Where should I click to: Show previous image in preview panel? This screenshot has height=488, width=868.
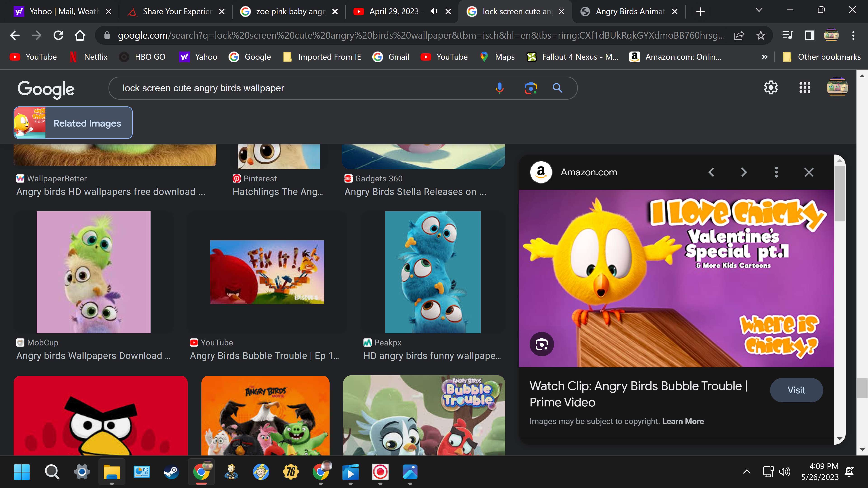coord(711,172)
